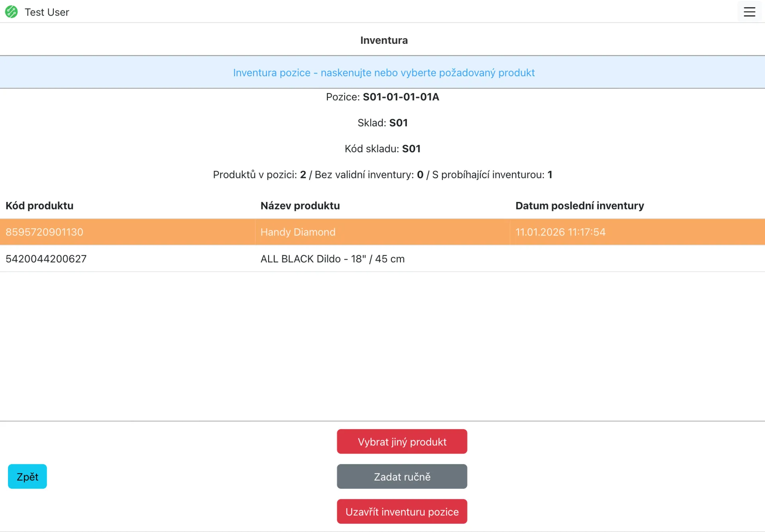Click the Handy Diamond product name
The image size is (765, 532).
click(x=298, y=232)
